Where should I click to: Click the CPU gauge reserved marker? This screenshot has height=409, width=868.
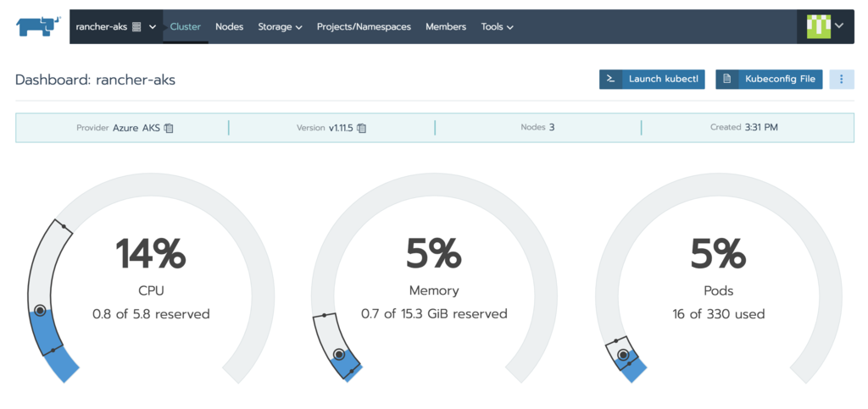[x=39, y=311]
